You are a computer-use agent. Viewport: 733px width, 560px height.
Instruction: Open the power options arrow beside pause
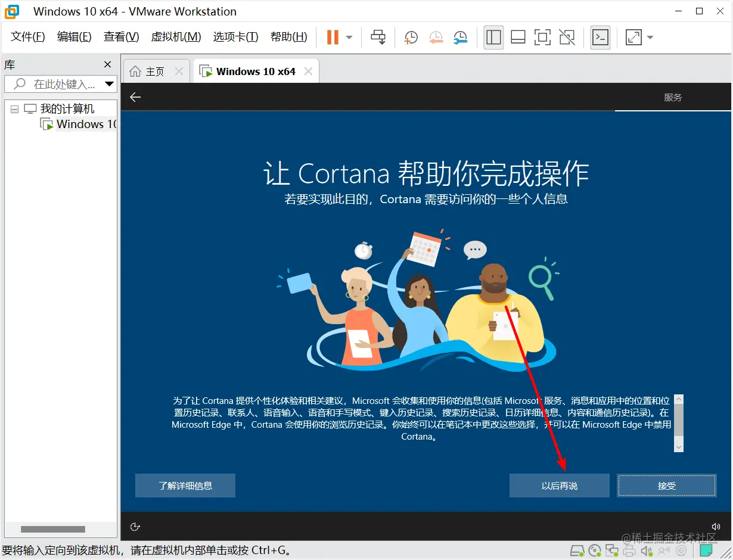point(349,37)
